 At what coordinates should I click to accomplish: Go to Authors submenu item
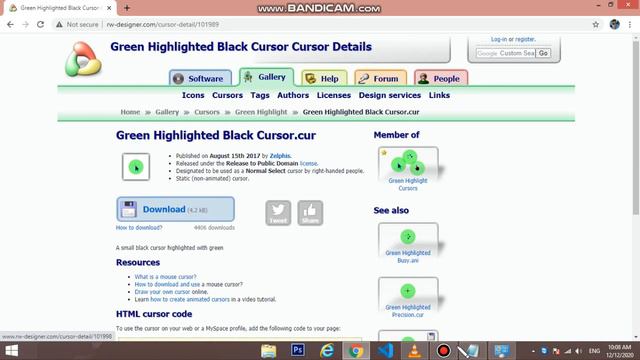pyautogui.click(x=293, y=95)
